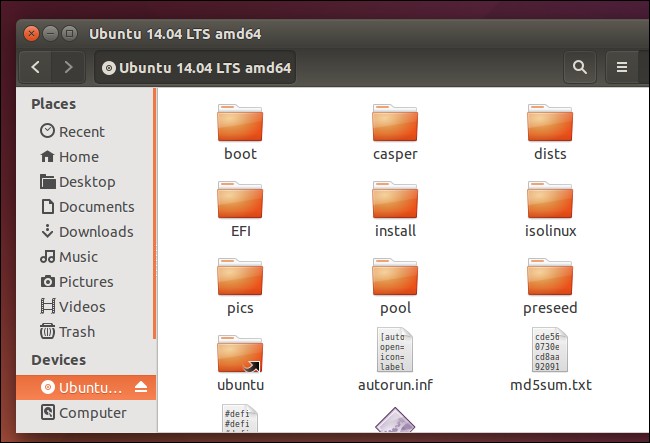Select the ubuntu symlink folder icon
650x443 pixels.
[240, 354]
